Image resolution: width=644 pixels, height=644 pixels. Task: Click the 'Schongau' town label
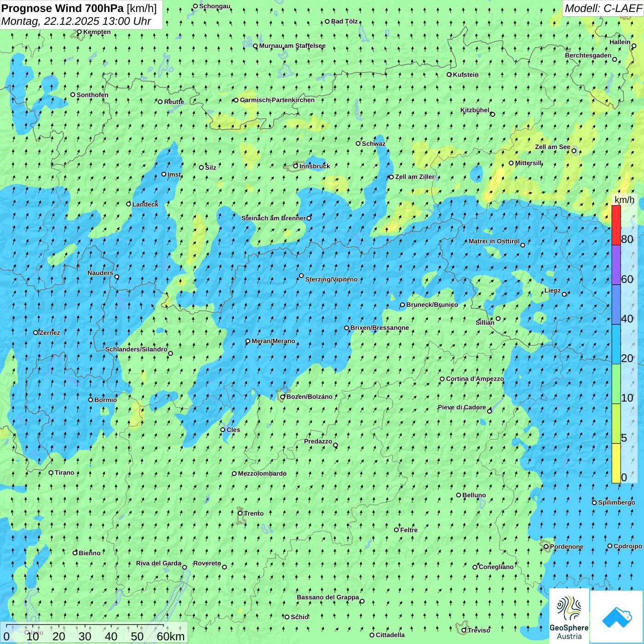coord(215,6)
